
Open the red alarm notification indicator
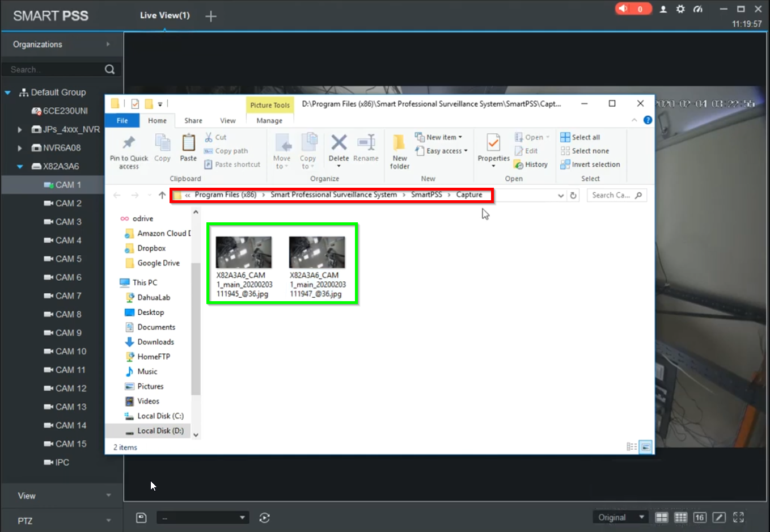[633, 9]
